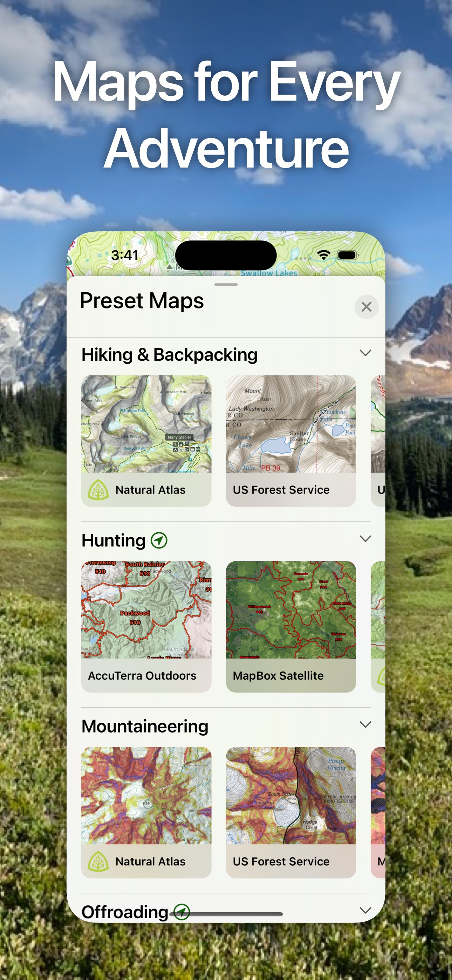
Task: Close the Preset Maps sheet
Action: (366, 307)
